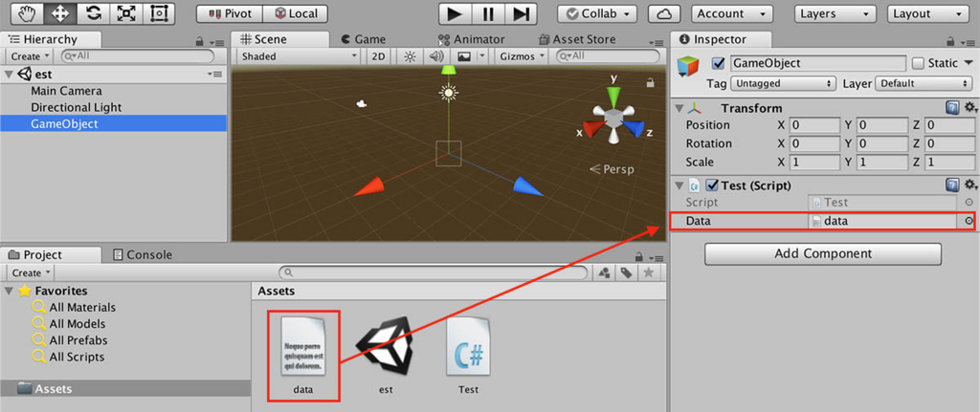Viewport: 980px width, 412px height.
Task: Open the Tag Untagged dropdown
Action: [783, 83]
